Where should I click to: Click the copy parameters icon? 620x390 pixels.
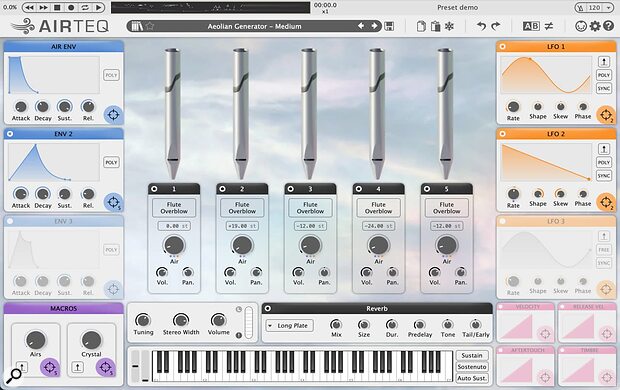pos(422,27)
